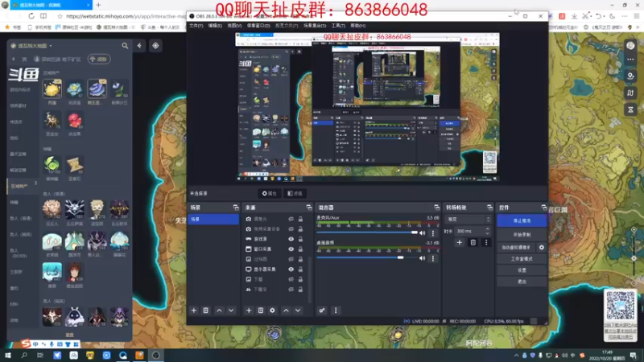
Task: Open 设置 from OBS controls
Action: tap(522, 270)
